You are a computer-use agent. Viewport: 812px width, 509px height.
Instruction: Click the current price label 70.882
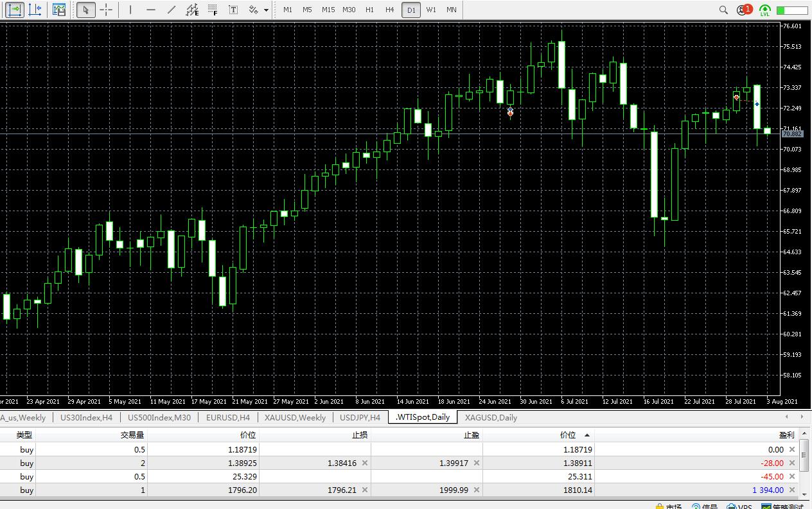pyautogui.click(x=792, y=134)
